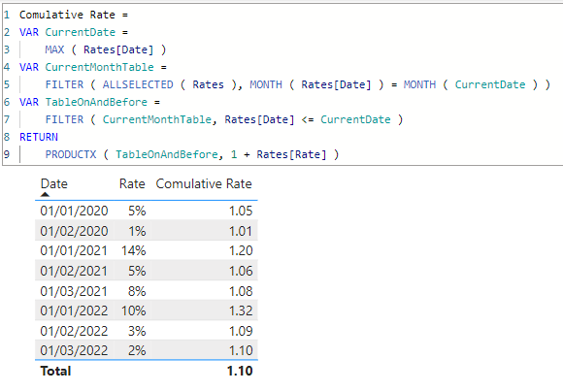Select the 01/01/2021 date cell
The width and height of the screenshot is (563, 392).
pos(74,250)
